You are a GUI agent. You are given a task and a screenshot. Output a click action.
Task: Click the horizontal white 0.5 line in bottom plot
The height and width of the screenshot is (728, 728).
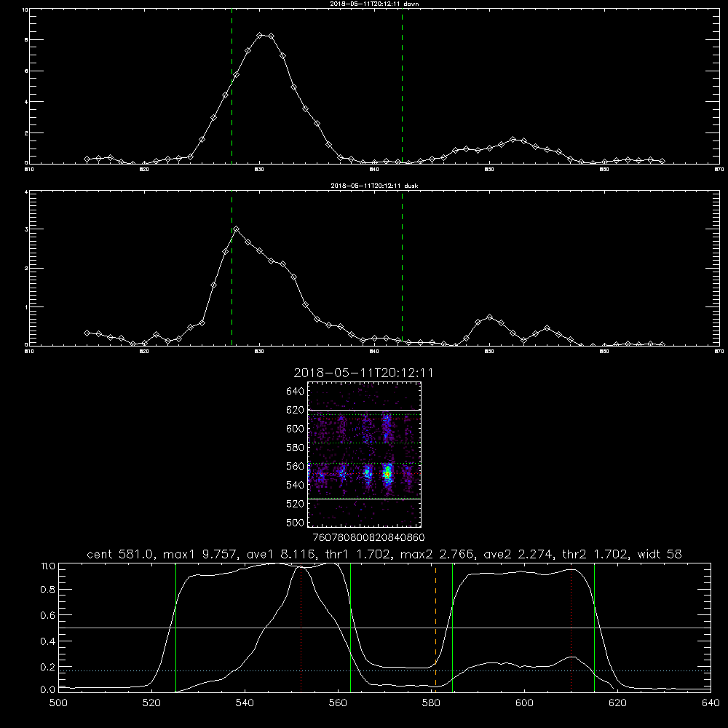pos(384,628)
